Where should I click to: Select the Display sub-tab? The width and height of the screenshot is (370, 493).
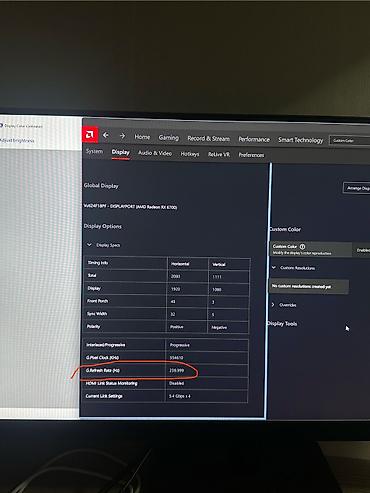point(120,152)
